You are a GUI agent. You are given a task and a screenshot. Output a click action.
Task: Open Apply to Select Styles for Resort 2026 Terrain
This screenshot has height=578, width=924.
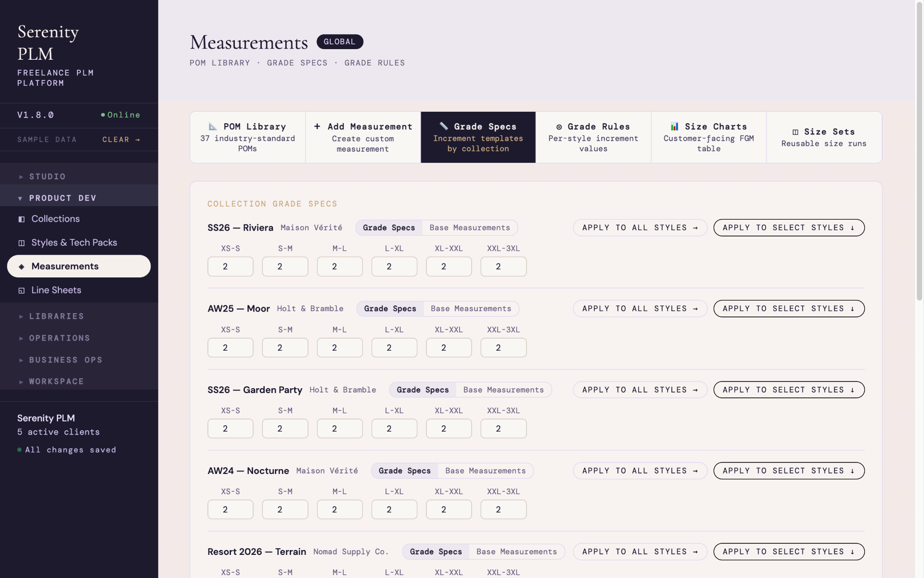click(789, 552)
